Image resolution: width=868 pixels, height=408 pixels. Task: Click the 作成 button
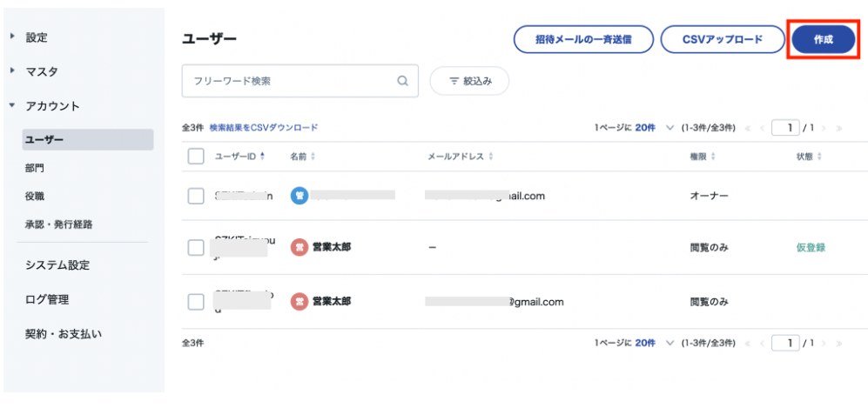(823, 40)
